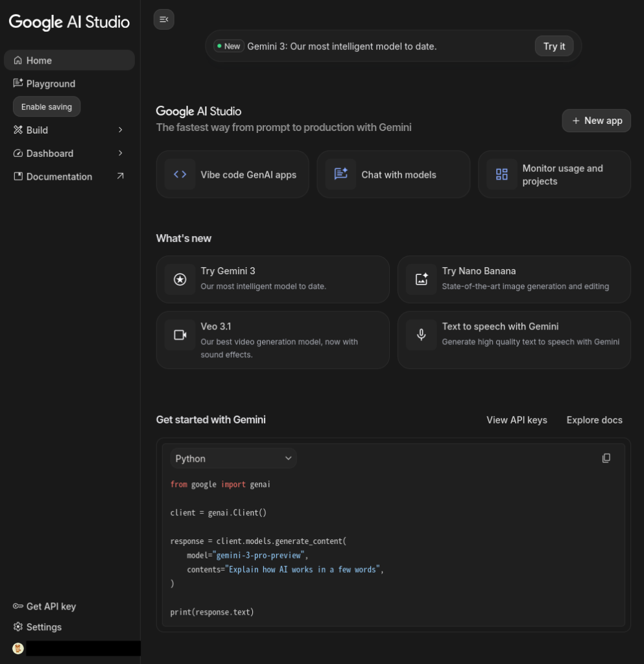The width and height of the screenshot is (644, 664).
Task: Click the Enable saving button
Action: [47, 107]
